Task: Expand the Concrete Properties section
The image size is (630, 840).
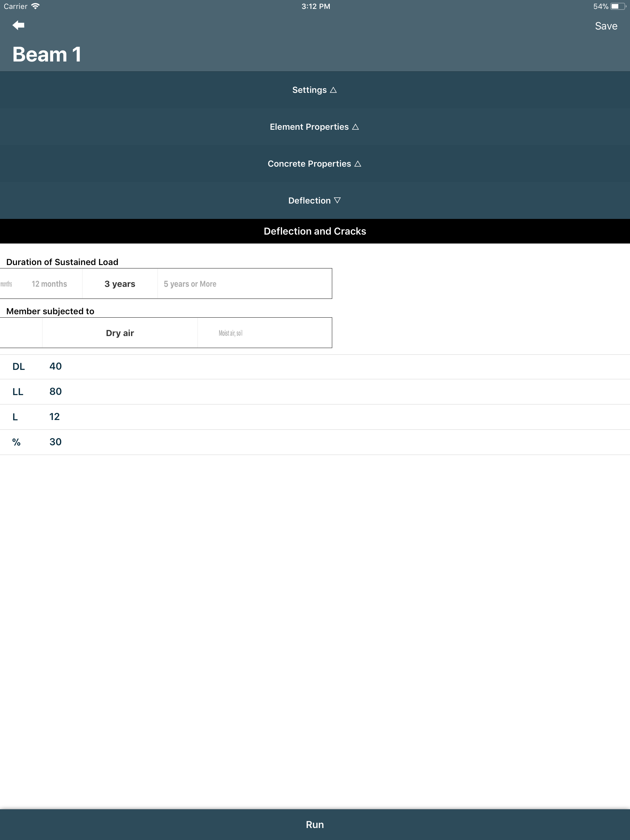Action: 315,164
